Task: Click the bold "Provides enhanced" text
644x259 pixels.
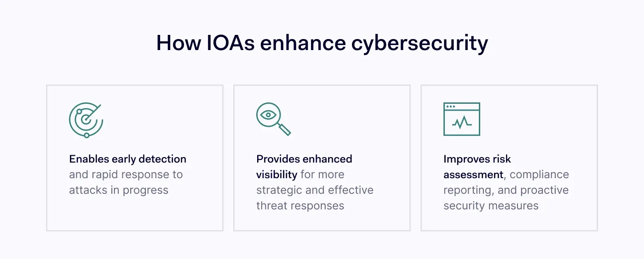Action: [304, 159]
